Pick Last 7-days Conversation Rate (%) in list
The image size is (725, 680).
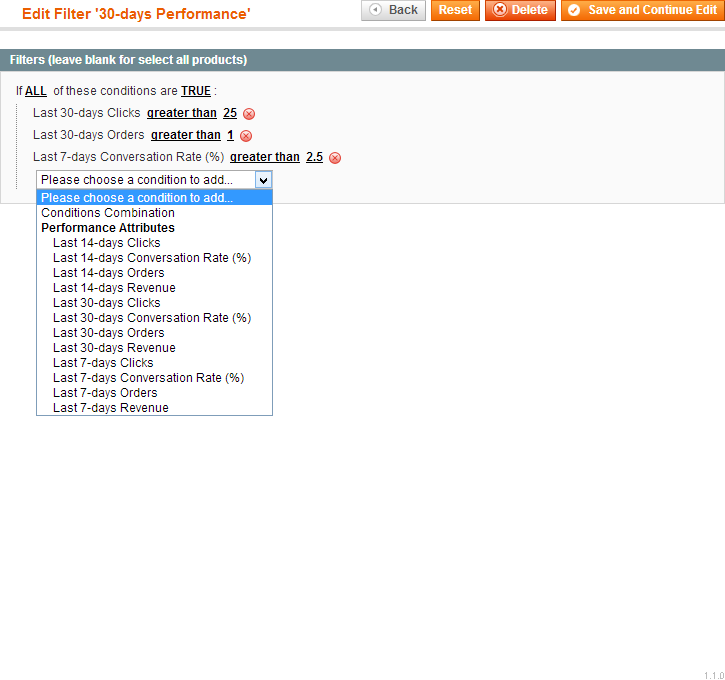pyautogui.click(x=154, y=378)
